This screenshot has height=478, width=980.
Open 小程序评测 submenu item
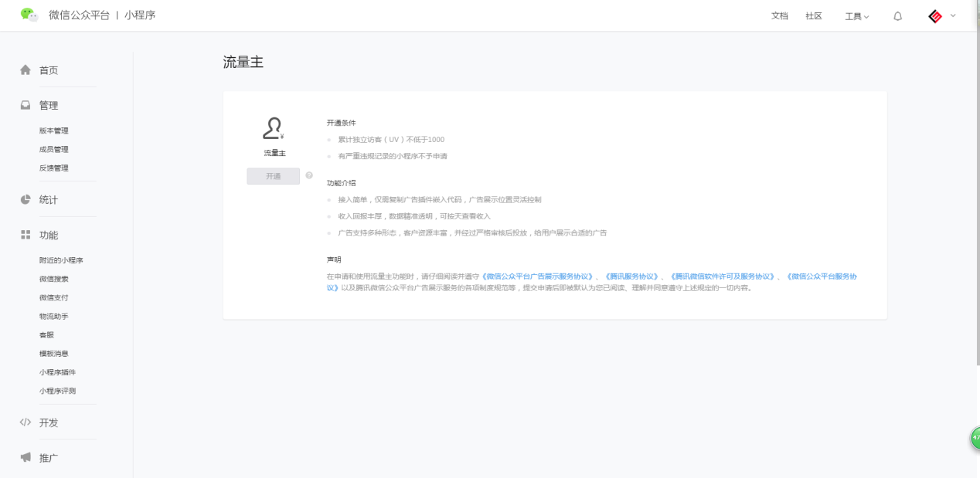(x=57, y=390)
